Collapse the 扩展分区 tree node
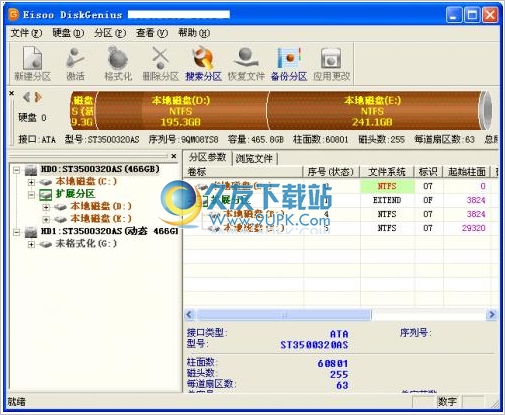The height and width of the screenshot is (415, 505). 31,195
